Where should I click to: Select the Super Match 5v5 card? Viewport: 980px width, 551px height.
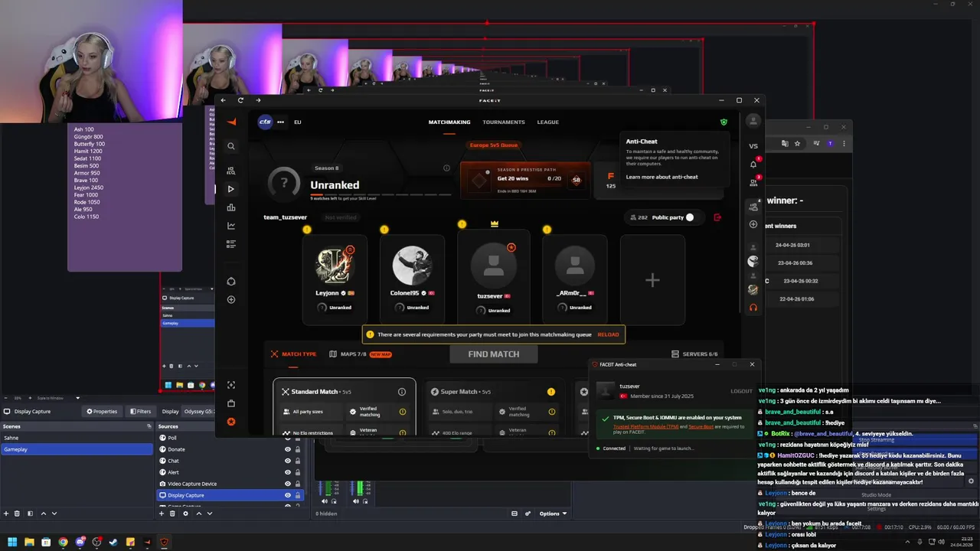click(x=494, y=408)
